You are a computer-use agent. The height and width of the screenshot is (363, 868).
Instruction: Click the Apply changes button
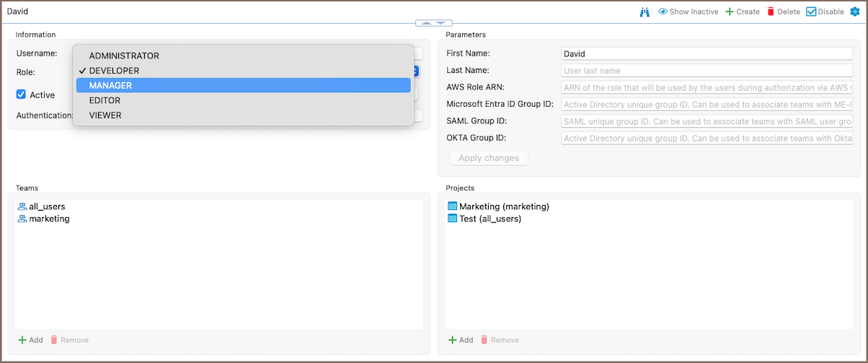pos(488,158)
